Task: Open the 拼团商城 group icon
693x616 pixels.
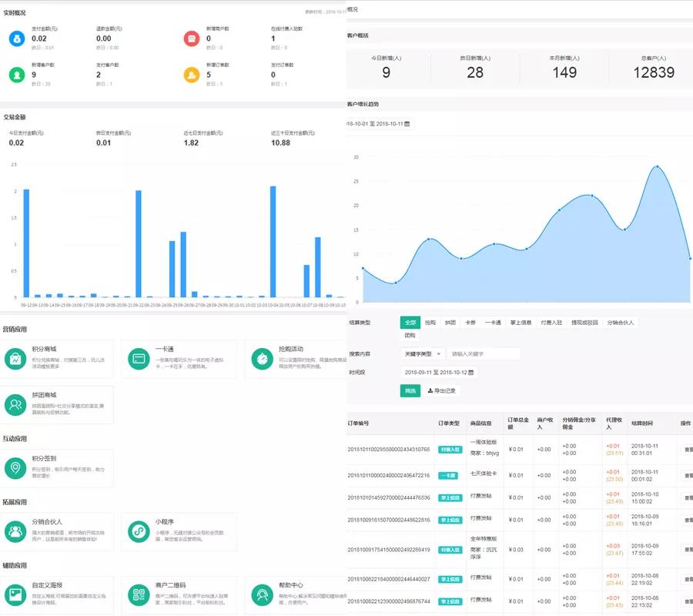Action: click(15, 405)
